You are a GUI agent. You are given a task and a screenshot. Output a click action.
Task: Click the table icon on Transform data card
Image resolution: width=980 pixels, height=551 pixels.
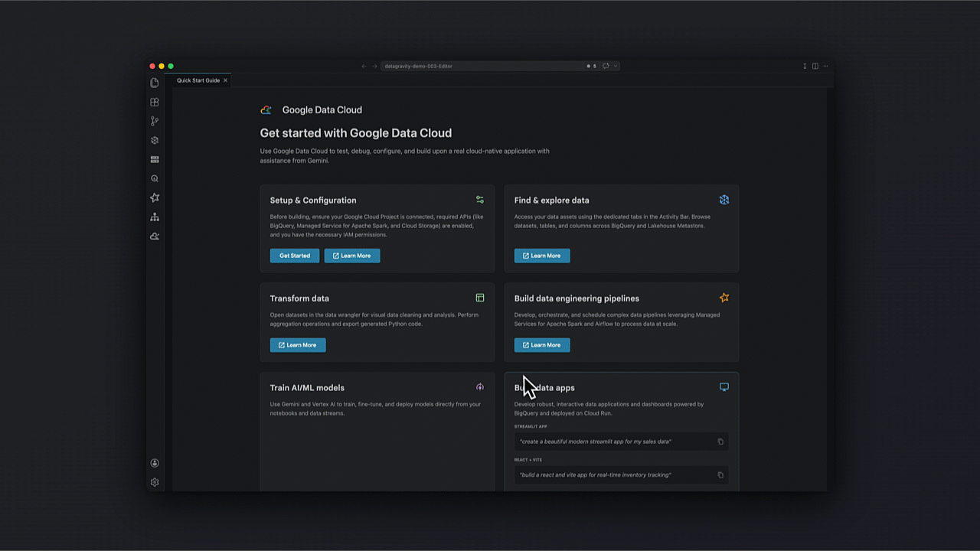tap(480, 298)
